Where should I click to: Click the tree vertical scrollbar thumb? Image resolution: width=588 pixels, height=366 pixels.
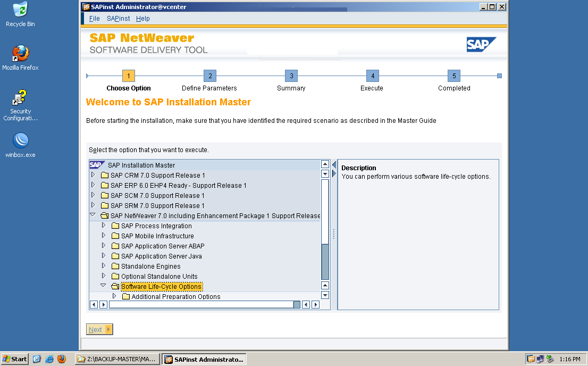[325, 262]
